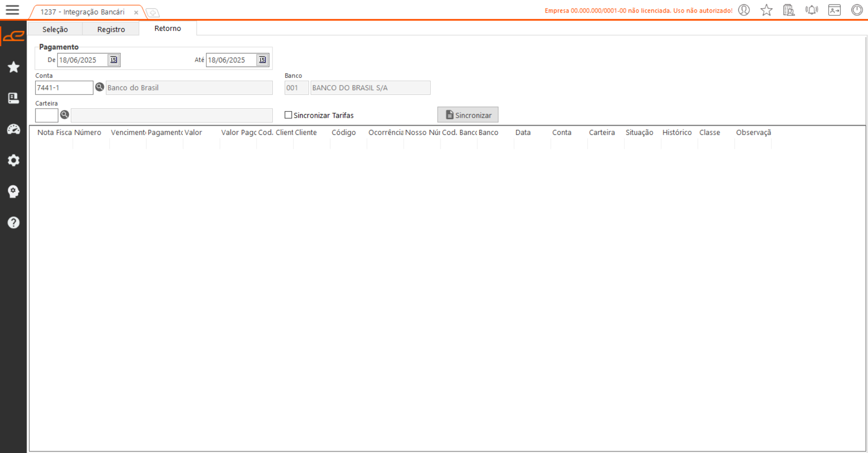Click the power icon at top right
Viewport: 868px width, 453px height.
click(857, 10)
